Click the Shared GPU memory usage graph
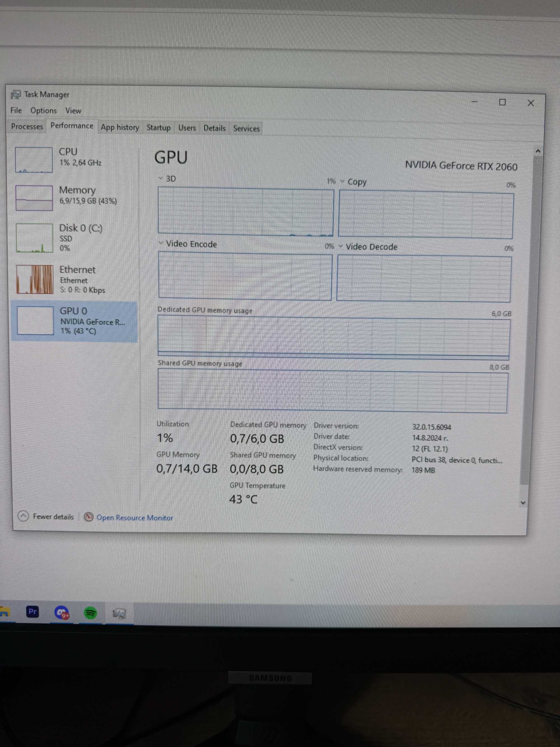This screenshot has width=560, height=747. pyautogui.click(x=332, y=391)
